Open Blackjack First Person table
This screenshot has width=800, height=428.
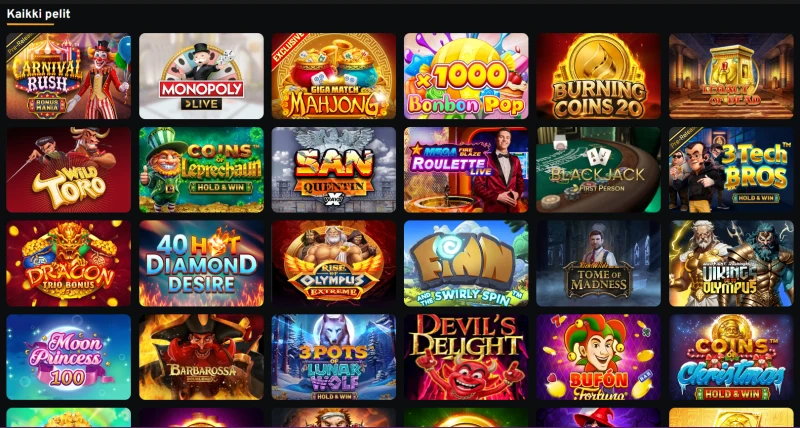[x=598, y=170]
